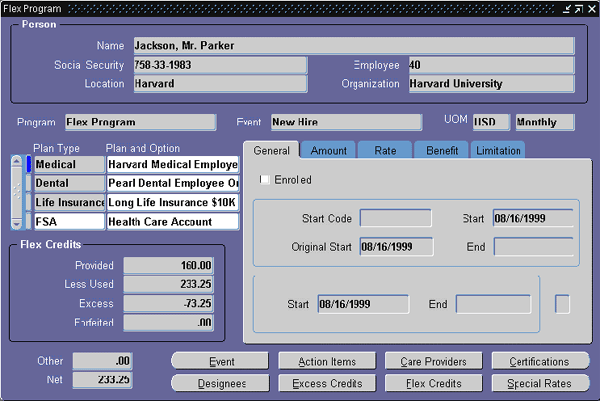600x401 pixels.
Task: Click the Name field Jackson, Mr. Parker
Action: [354, 46]
